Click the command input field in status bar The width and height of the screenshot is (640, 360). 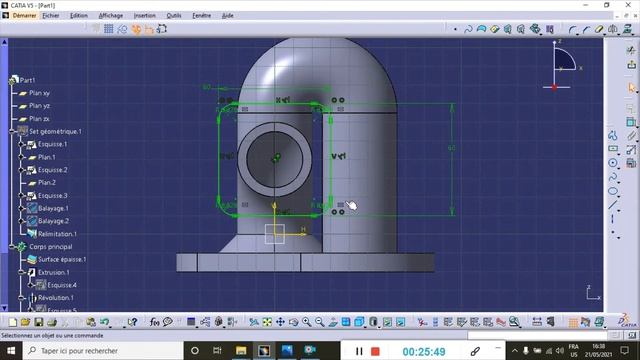click(x=538, y=336)
